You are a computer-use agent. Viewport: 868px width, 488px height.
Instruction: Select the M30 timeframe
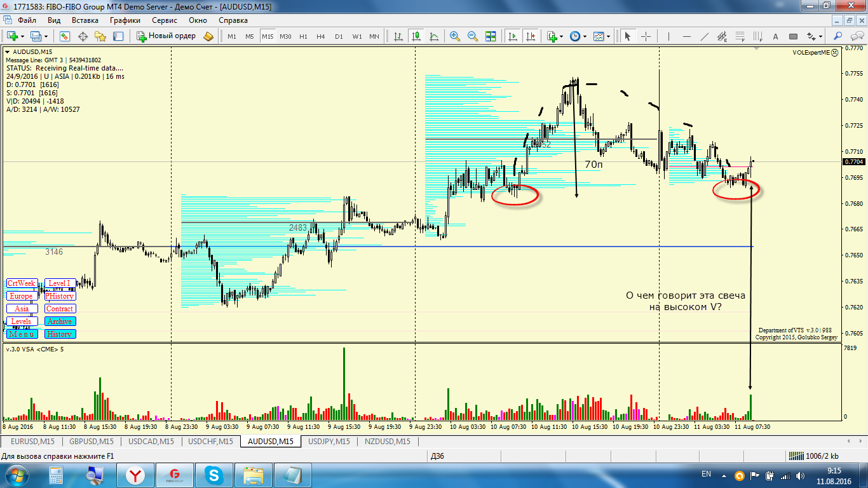tap(285, 36)
